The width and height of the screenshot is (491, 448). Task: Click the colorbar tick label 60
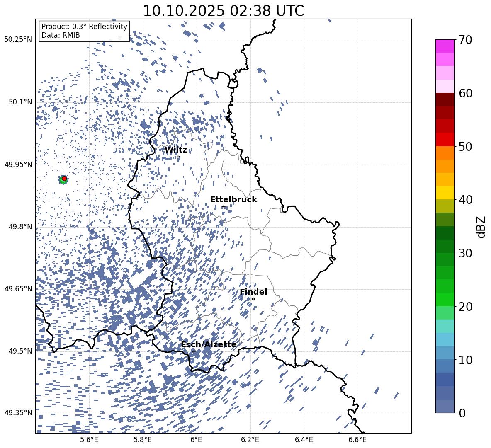(x=465, y=93)
